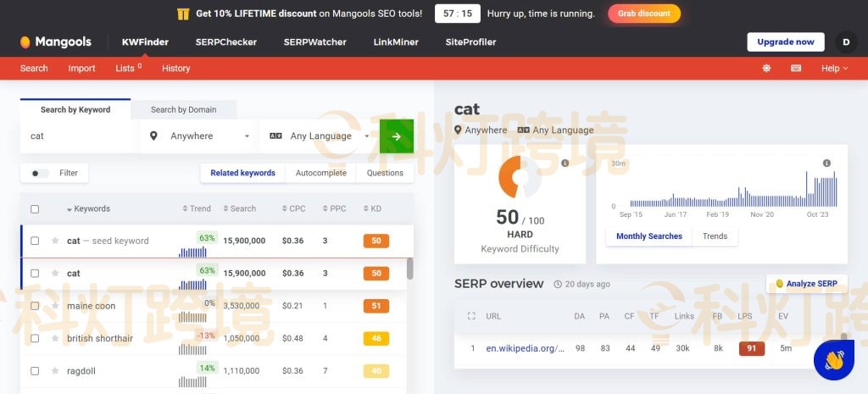Open the info icon on Keyword Difficulty card
Viewport: 868px width, 394px height.
565,164
